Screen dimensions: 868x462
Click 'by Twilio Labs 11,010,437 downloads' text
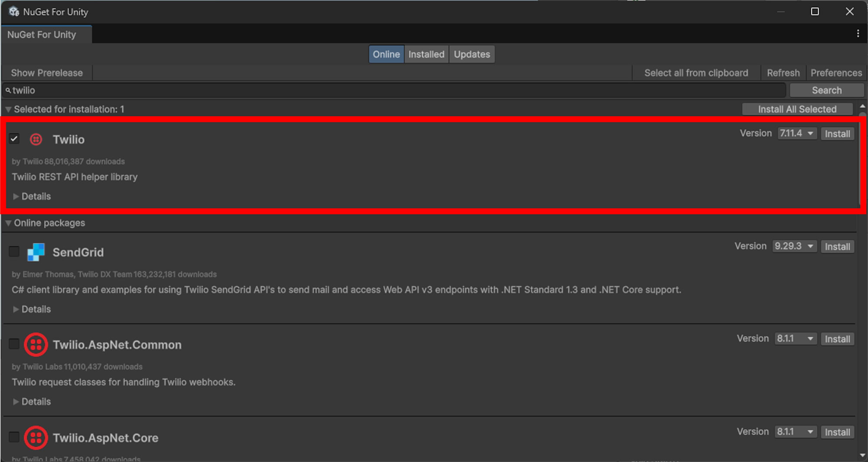[x=77, y=367]
